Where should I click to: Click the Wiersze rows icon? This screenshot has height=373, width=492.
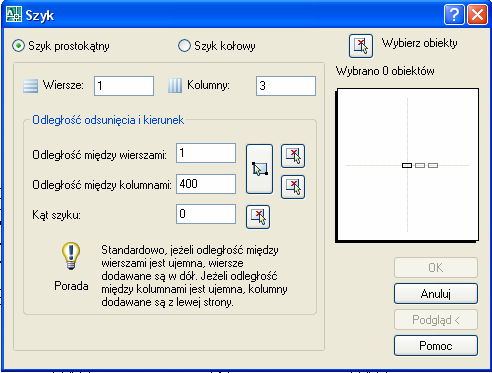point(30,86)
